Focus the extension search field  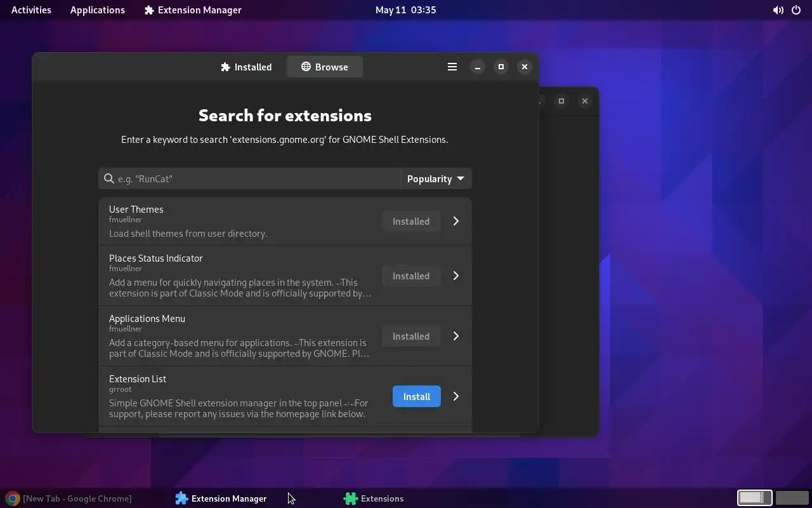tap(249, 178)
